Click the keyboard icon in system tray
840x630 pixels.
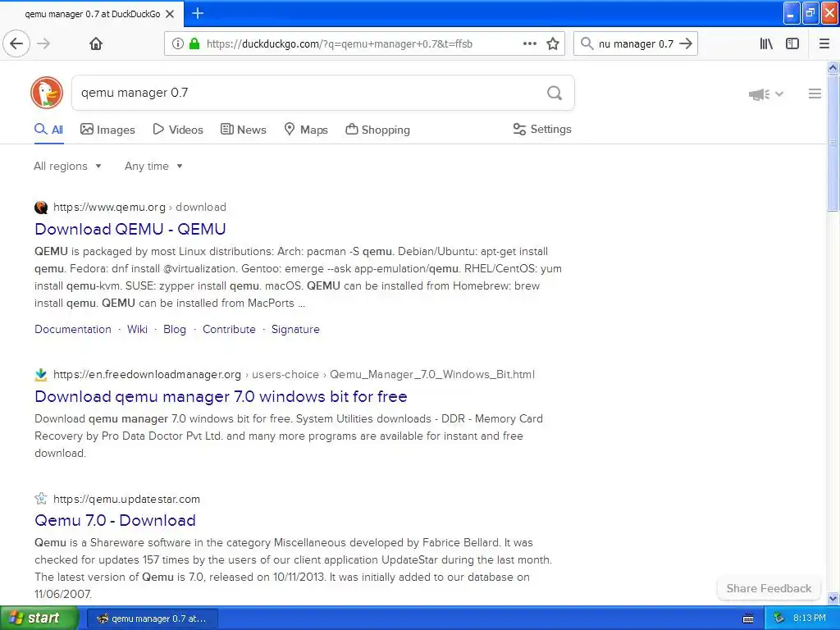748,619
